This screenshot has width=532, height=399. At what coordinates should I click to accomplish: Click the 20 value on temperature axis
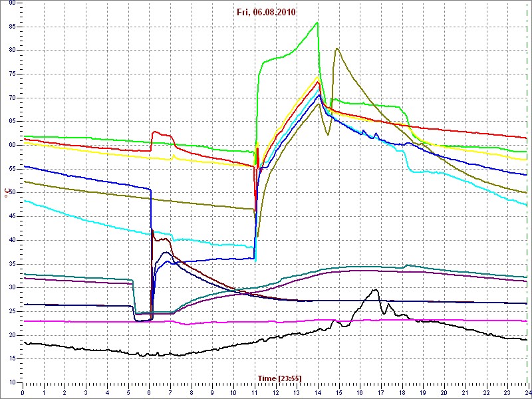coord(12,335)
